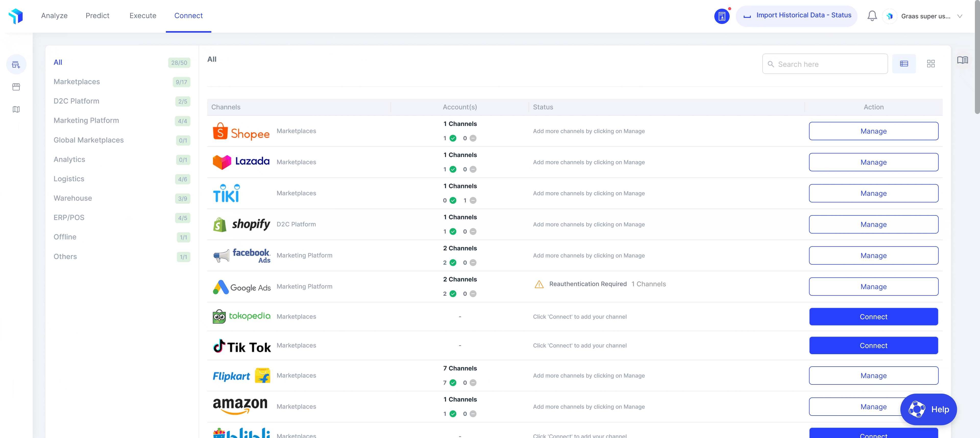The image size is (980, 438).
Task: Switch to list view
Action: pyautogui.click(x=904, y=63)
